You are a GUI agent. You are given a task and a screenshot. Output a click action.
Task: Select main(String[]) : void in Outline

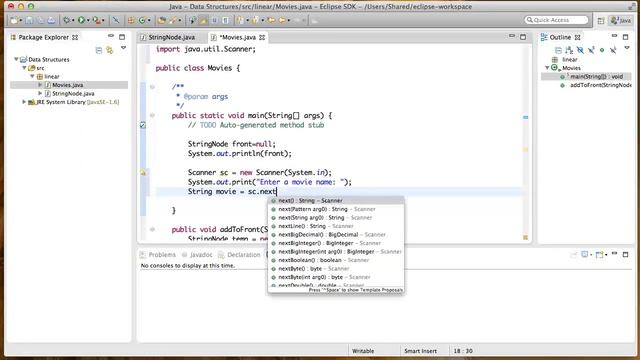click(596, 76)
